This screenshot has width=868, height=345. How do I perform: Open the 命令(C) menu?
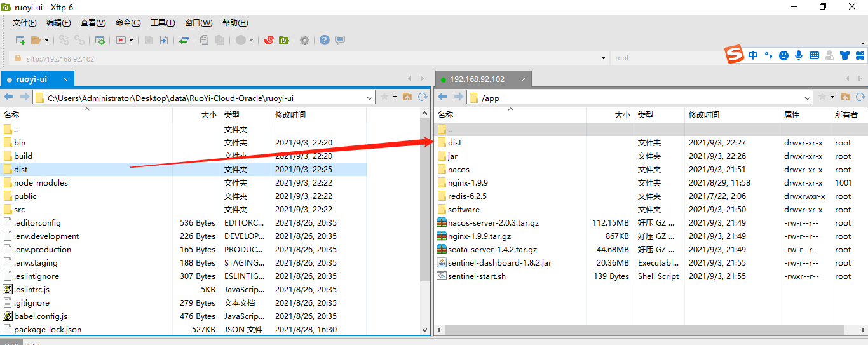(x=128, y=23)
